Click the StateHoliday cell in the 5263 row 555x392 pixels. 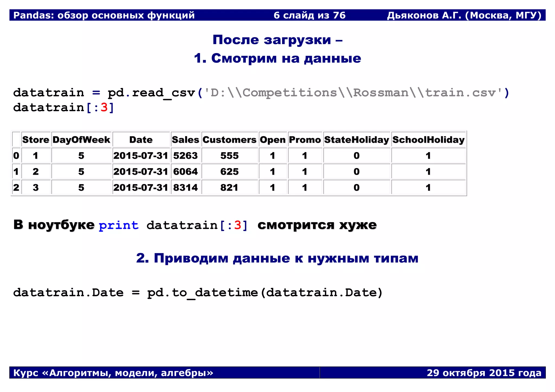pos(357,156)
